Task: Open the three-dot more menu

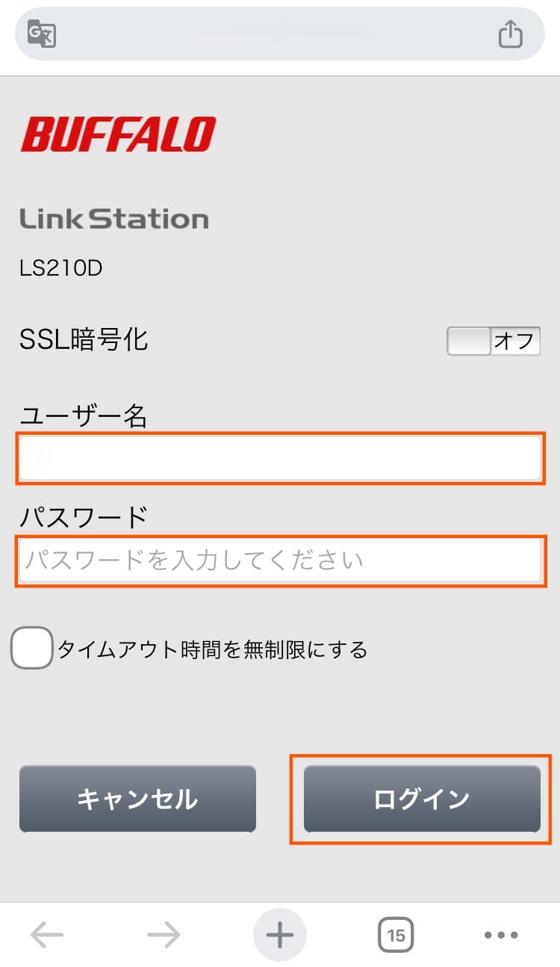Action: pyautogui.click(x=501, y=934)
